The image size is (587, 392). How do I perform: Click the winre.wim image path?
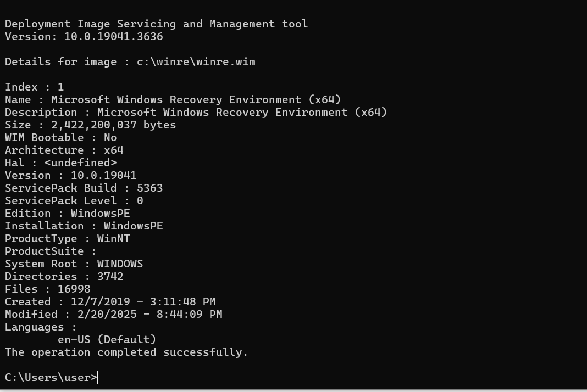point(196,61)
